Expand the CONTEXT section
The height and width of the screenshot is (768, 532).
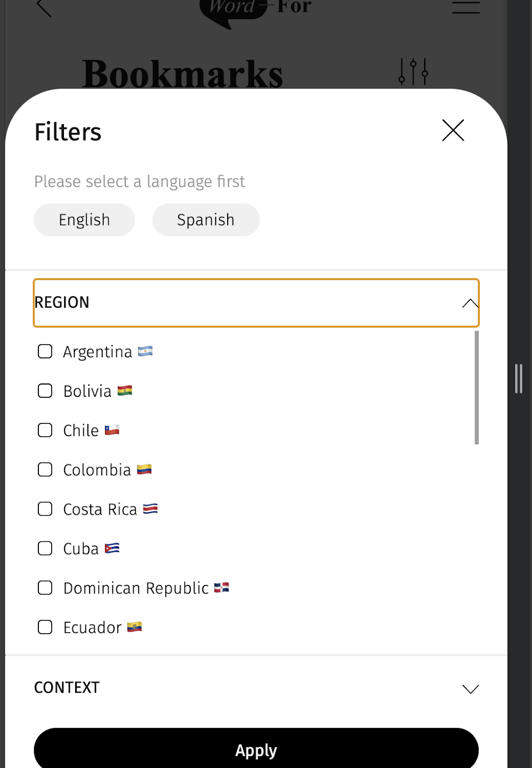[x=256, y=688]
